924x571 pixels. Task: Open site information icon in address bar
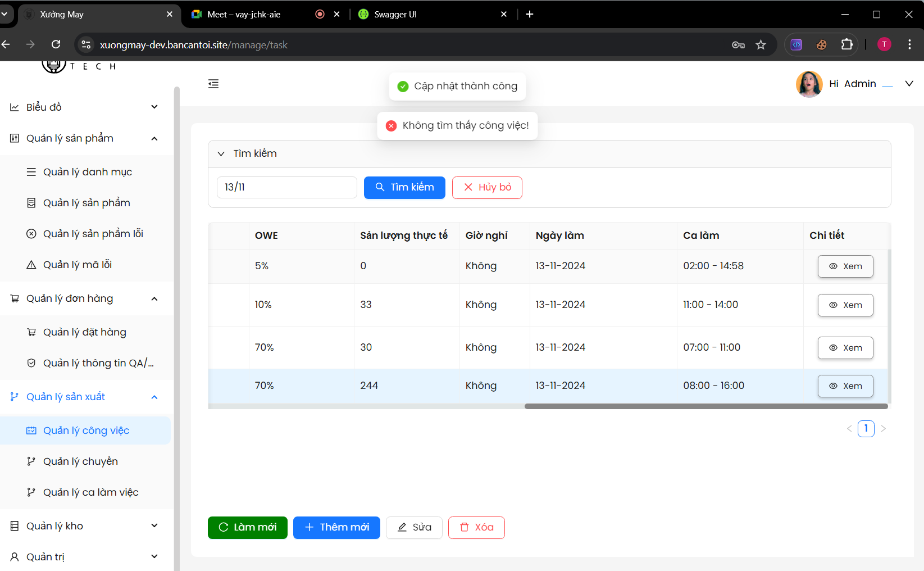click(x=86, y=45)
